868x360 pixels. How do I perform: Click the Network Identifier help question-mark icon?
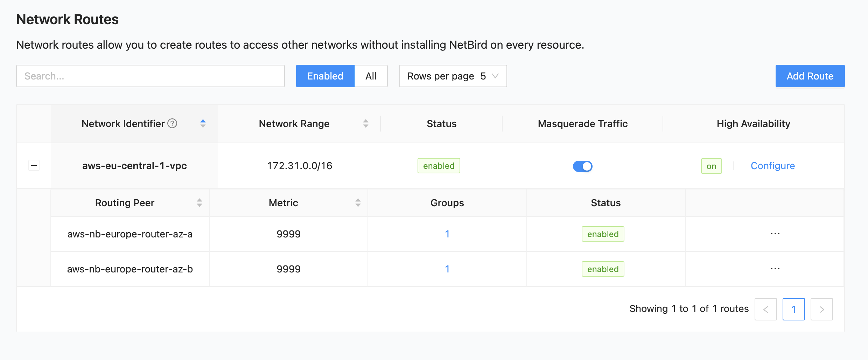172,124
